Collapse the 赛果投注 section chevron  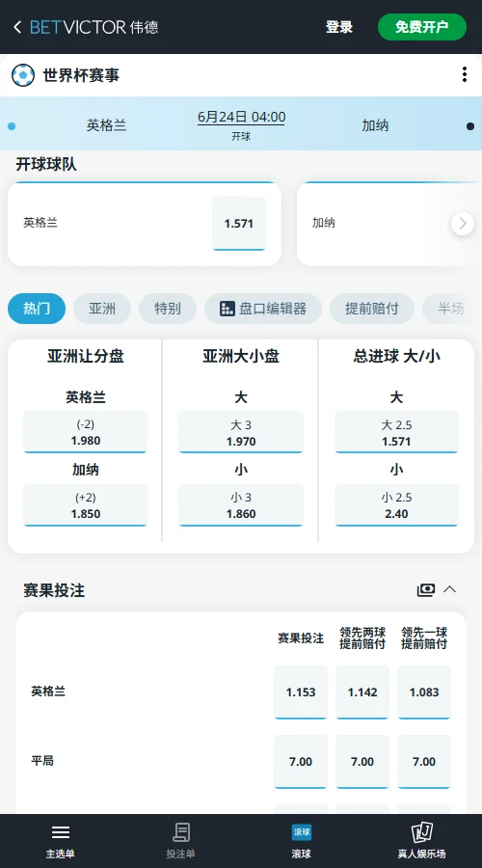[450, 589]
